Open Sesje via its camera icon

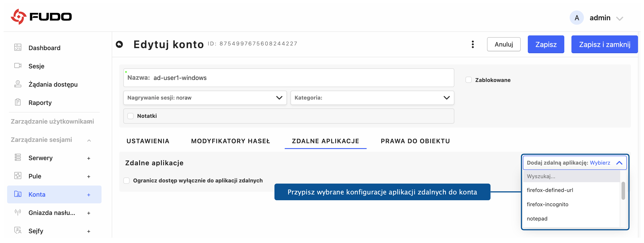coord(18,65)
